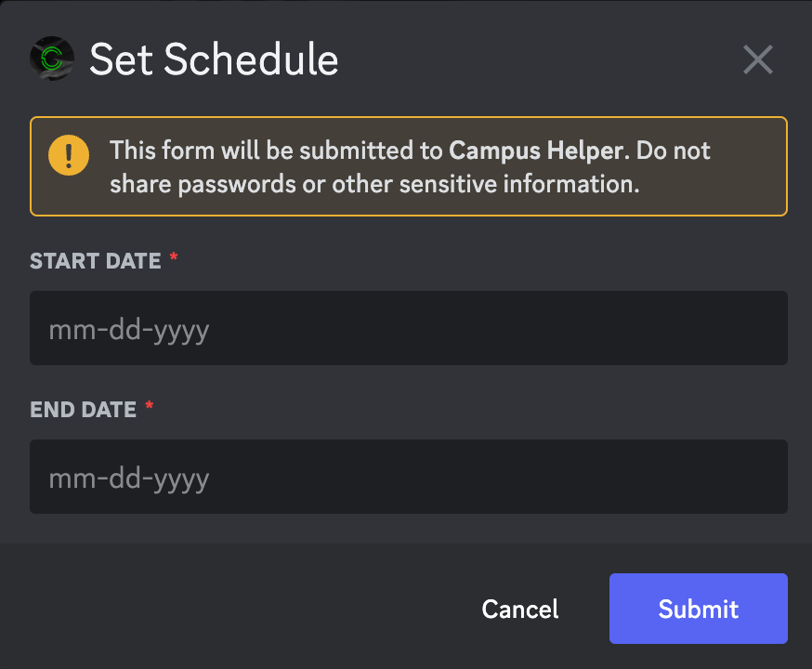Viewport: 812px width, 669px height.
Task: Click the START DATE field label
Action: point(96,261)
